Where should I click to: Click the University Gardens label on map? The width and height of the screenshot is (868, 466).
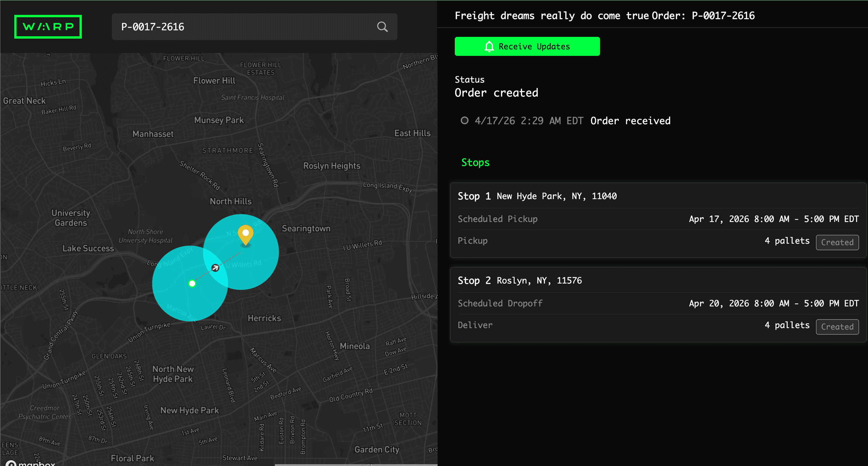pyautogui.click(x=71, y=218)
